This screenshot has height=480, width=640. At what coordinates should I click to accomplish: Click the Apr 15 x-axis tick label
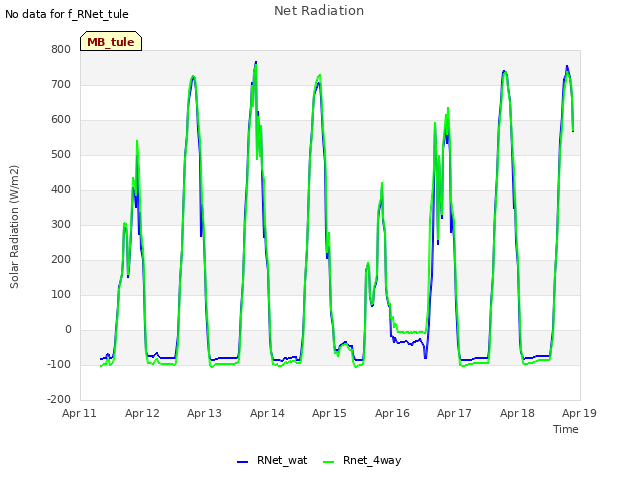click(x=329, y=413)
